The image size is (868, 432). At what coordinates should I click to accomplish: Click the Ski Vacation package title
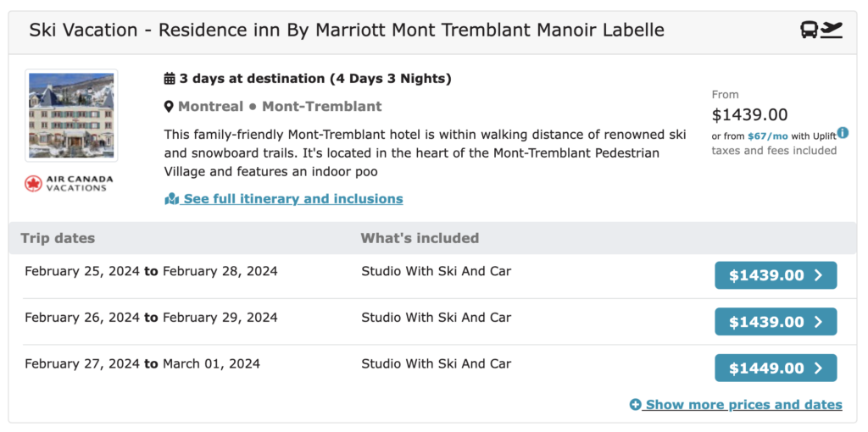347,30
